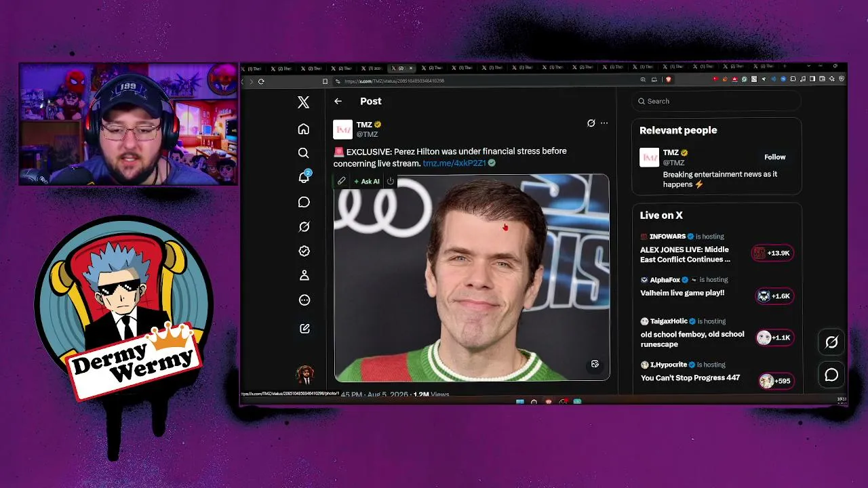This screenshot has width=868, height=488.
Task: Open the Brave Shields lion icon
Action: [668, 80]
